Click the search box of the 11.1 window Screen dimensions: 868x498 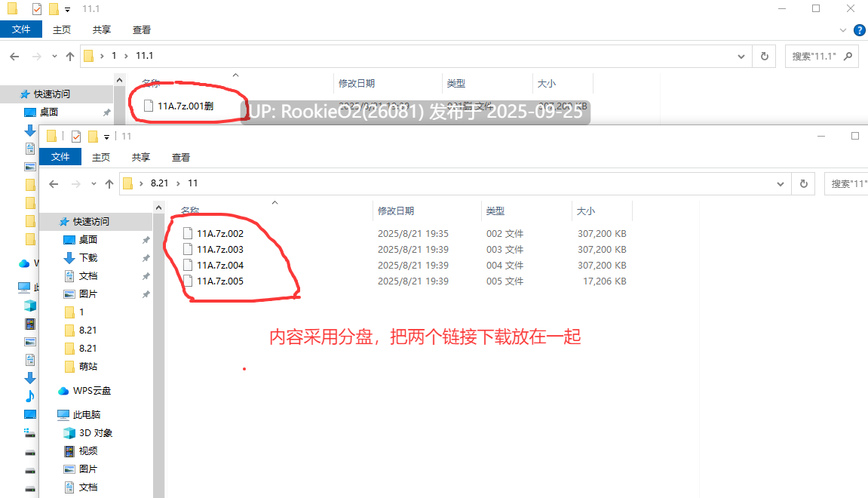[821, 56]
